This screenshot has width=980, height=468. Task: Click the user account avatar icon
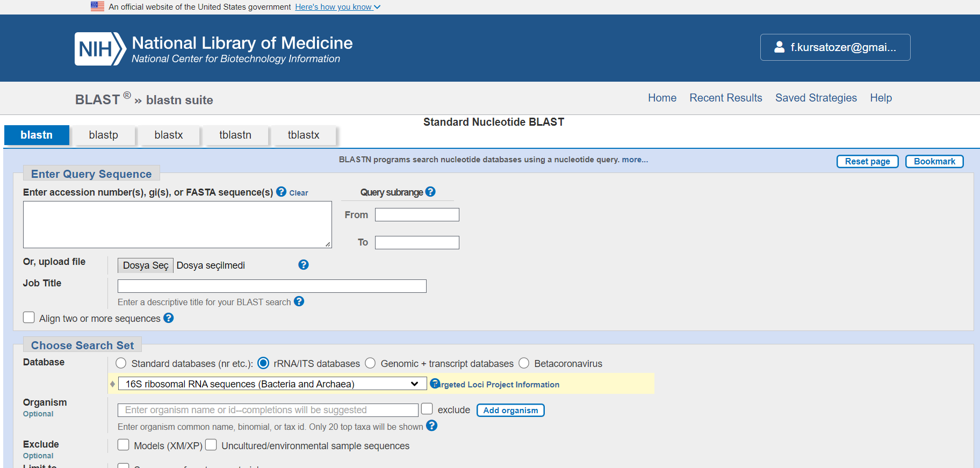[x=779, y=47]
